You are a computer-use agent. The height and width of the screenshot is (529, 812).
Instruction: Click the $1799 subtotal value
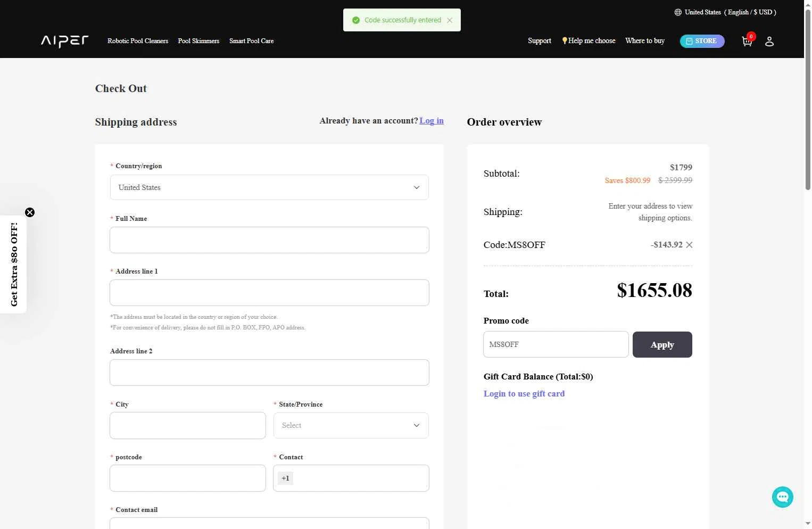pyautogui.click(x=681, y=167)
